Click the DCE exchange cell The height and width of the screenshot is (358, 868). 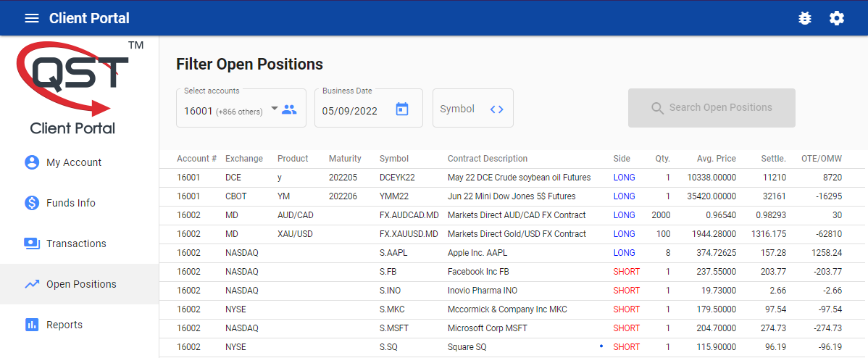(233, 178)
